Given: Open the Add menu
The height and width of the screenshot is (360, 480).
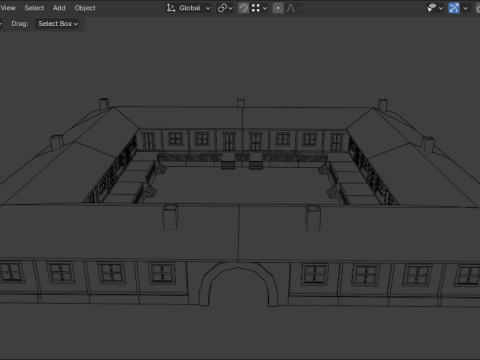Looking at the screenshot, I should pyautogui.click(x=59, y=8).
